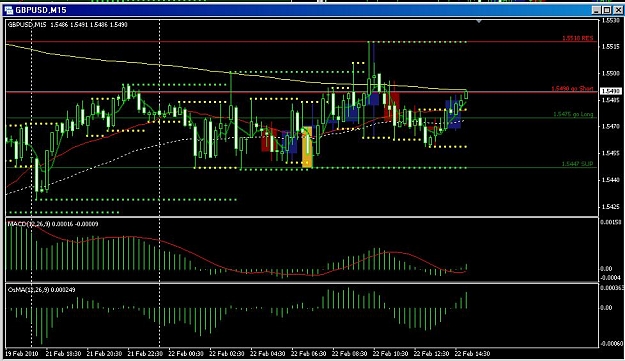Click the 1.5425 value on price scale

[611, 207]
